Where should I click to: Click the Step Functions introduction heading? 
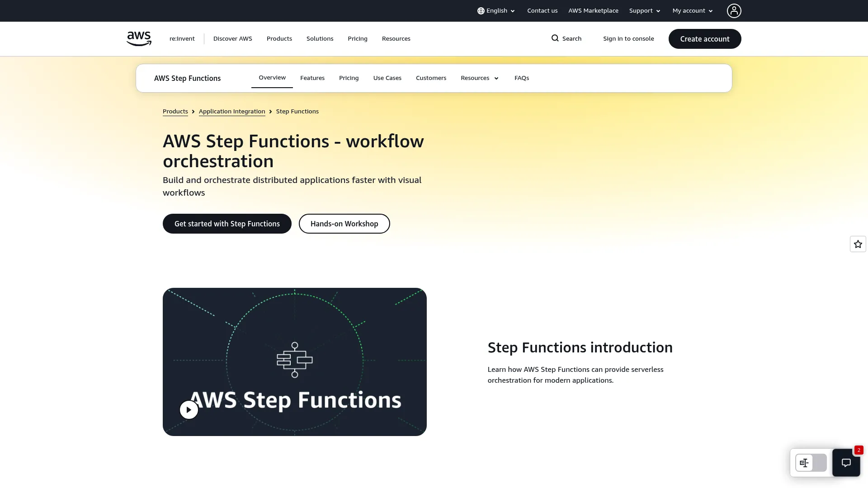[x=580, y=347]
